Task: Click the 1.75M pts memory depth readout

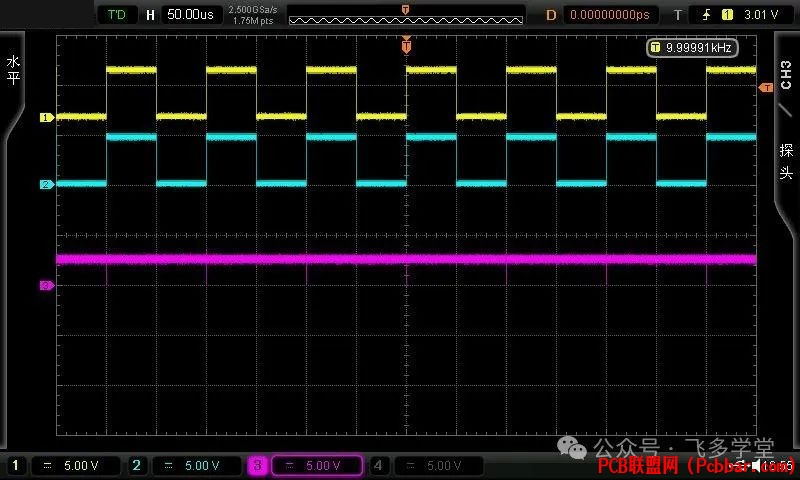Action: [x=253, y=21]
